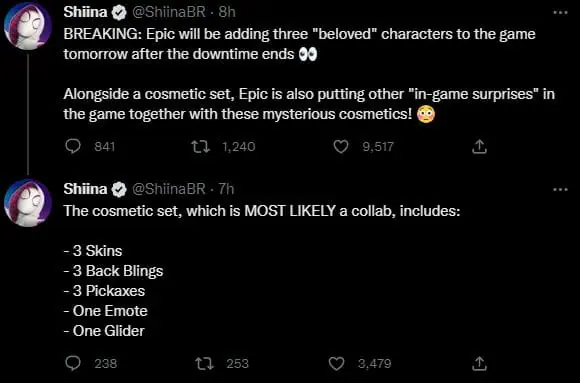Share the first tweet about beloved characters
Viewport: 580px width, 383px height.
[479, 147]
